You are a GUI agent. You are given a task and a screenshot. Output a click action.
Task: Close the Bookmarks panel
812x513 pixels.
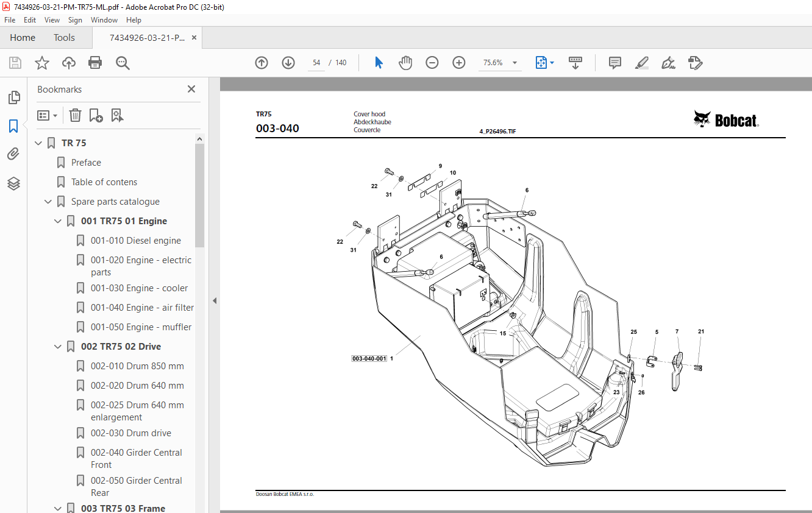click(x=191, y=89)
